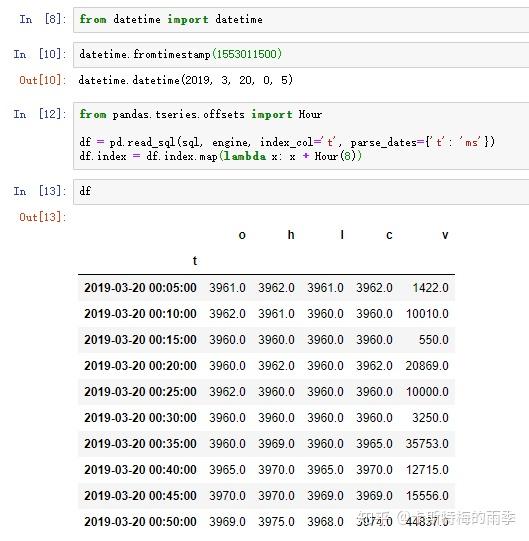Select row index 2019-03-20 00:10:00
529x541 pixels.
[140, 314]
